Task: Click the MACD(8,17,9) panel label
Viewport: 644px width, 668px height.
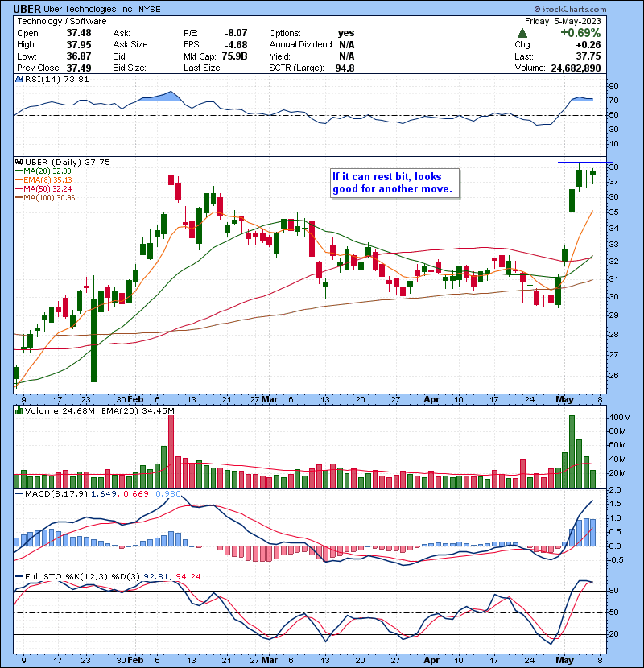Action: point(56,494)
